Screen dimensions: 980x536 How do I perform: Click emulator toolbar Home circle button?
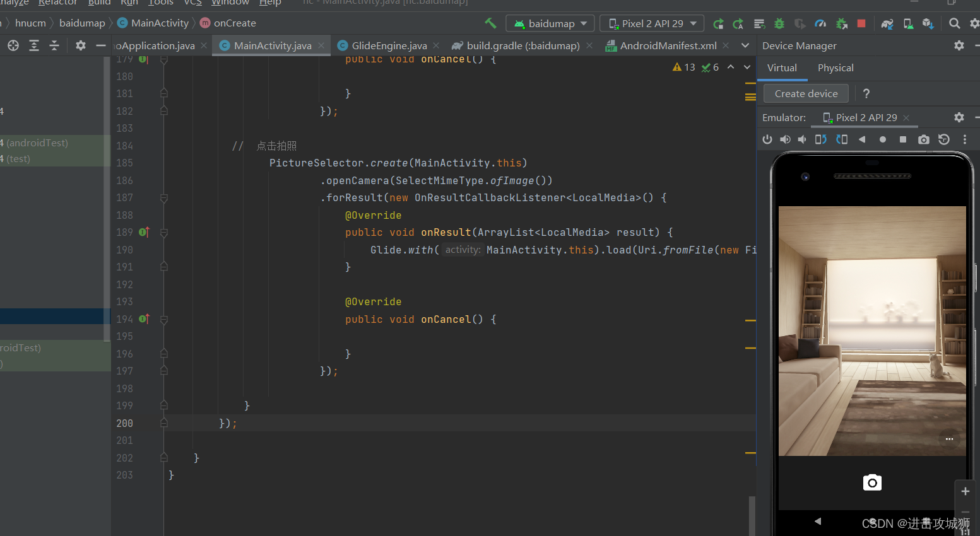883,139
